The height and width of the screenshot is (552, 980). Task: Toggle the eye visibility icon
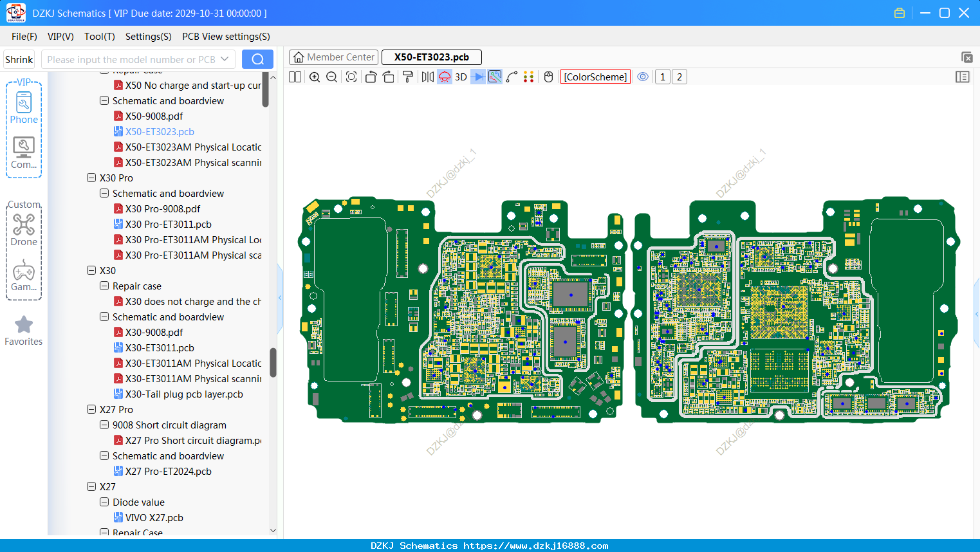(x=643, y=77)
